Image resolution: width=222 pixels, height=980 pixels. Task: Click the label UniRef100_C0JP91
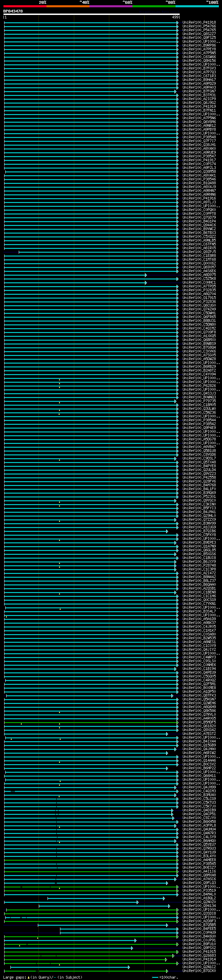tap(199, 940)
